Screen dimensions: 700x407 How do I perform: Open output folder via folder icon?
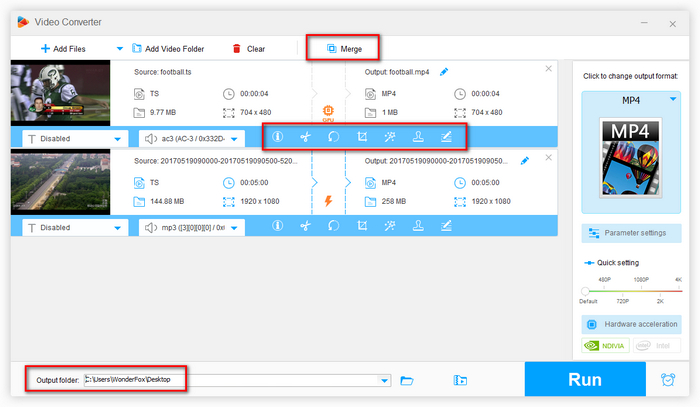point(407,380)
